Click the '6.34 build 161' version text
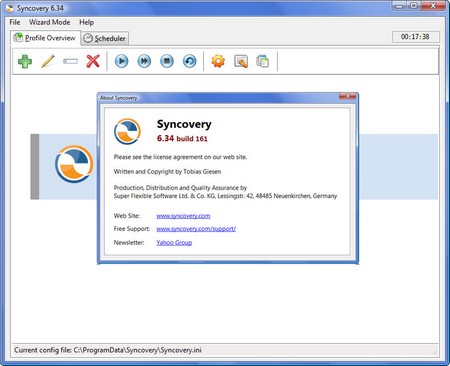This screenshot has height=366, width=450. pos(182,138)
